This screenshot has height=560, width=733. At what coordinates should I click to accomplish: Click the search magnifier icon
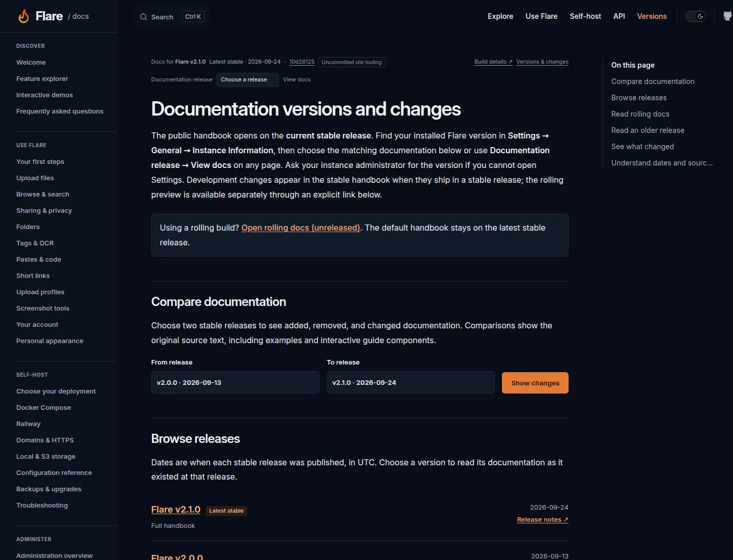tap(144, 17)
